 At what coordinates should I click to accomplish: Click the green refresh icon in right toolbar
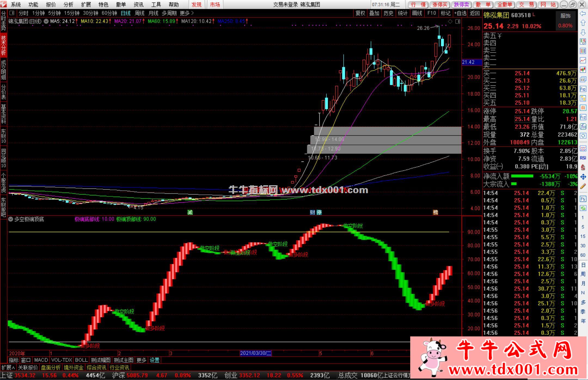tap(583, 208)
